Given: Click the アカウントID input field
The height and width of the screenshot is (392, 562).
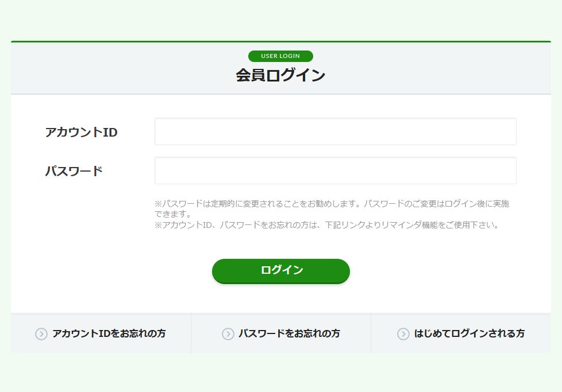Looking at the screenshot, I should [335, 131].
